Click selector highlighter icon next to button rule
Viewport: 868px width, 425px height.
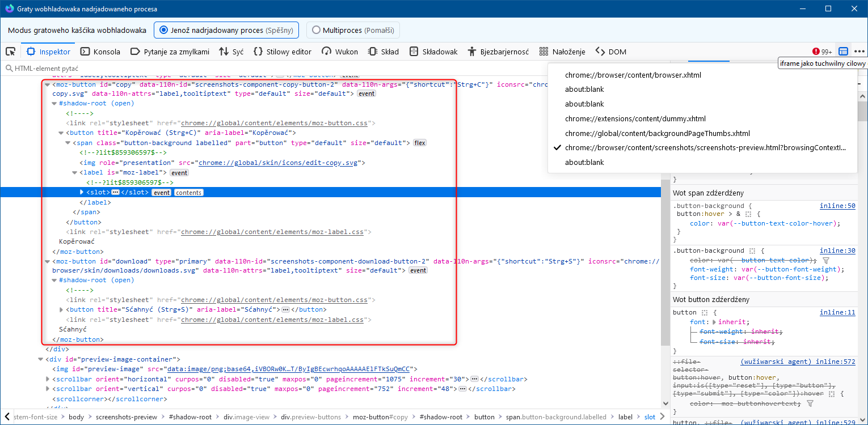point(705,312)
